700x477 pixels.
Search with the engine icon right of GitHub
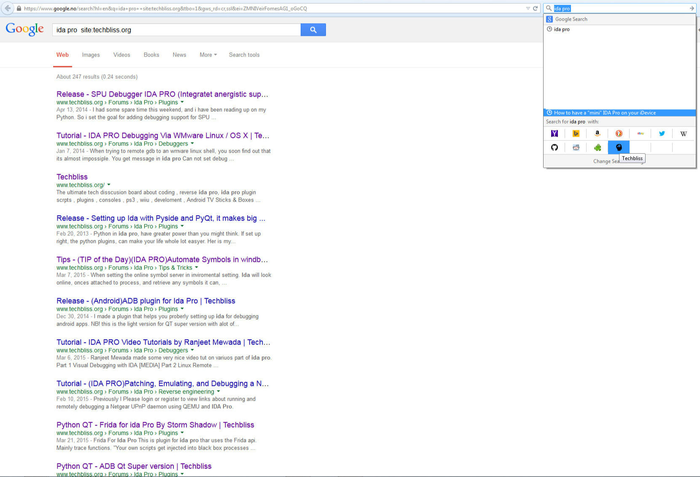576,147
